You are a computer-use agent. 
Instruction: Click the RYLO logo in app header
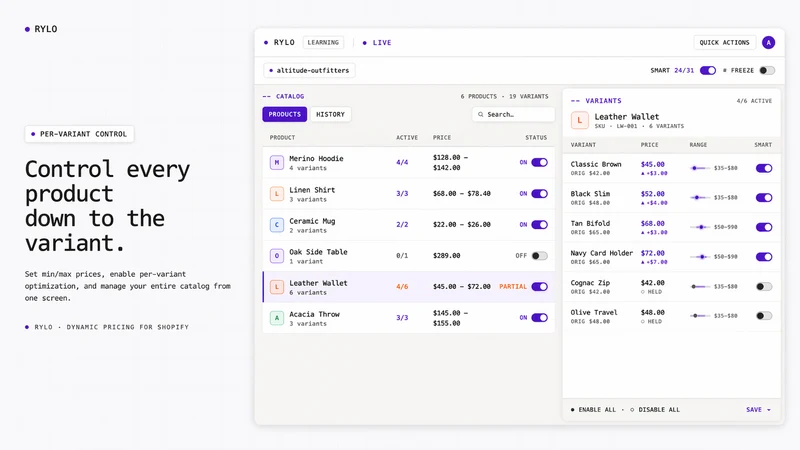click(x=279, y=43)
